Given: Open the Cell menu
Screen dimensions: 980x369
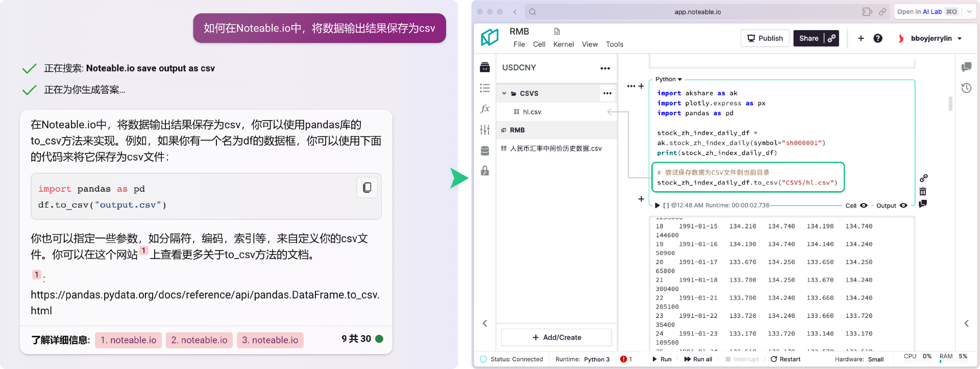Looking at the screenshot, I should [539, 44].
